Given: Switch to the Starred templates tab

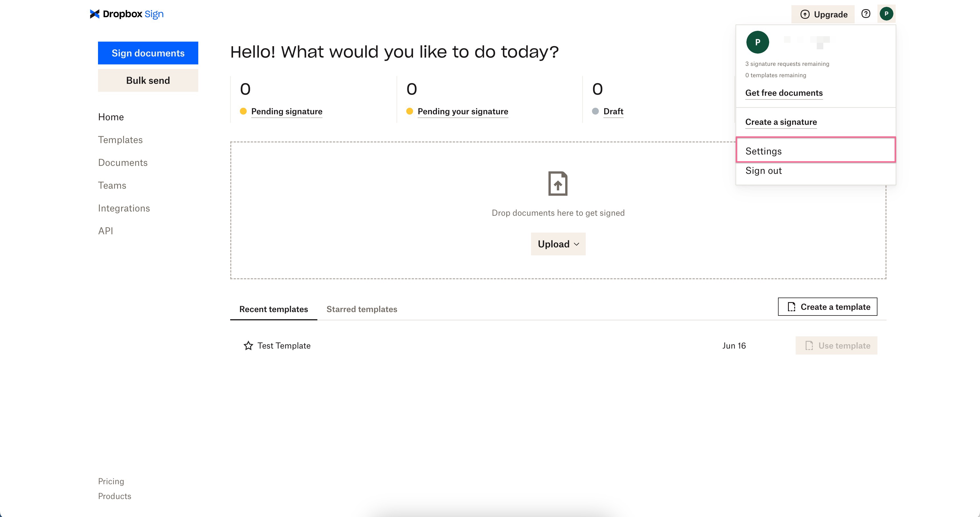Looking at the screenshot, I should click(362, 309).
